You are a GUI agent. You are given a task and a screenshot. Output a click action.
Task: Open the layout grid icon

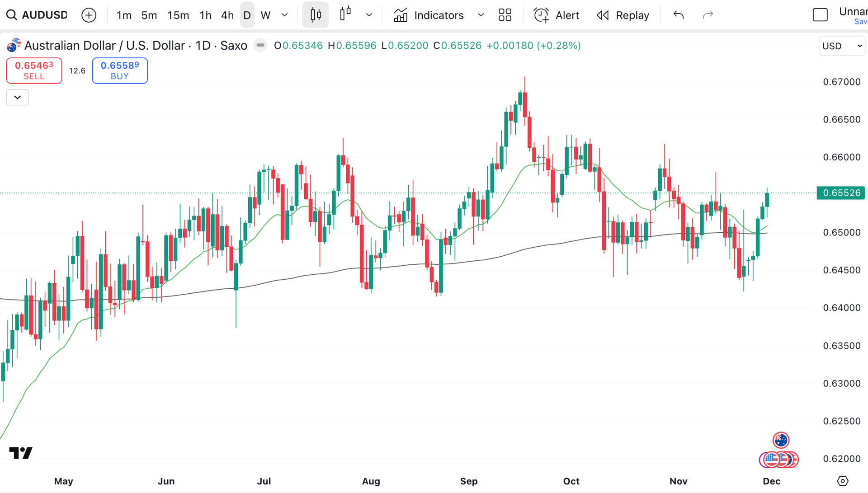coord(505,15)
